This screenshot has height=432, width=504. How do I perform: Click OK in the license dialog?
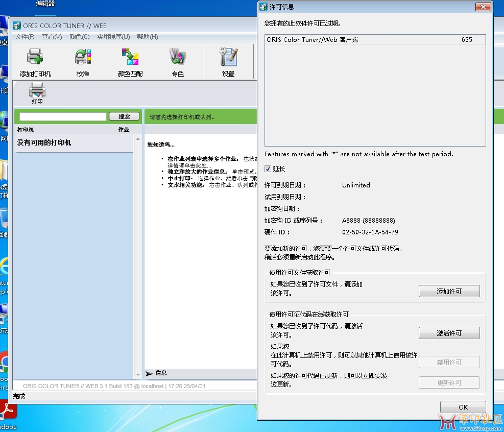coord(463,407)
